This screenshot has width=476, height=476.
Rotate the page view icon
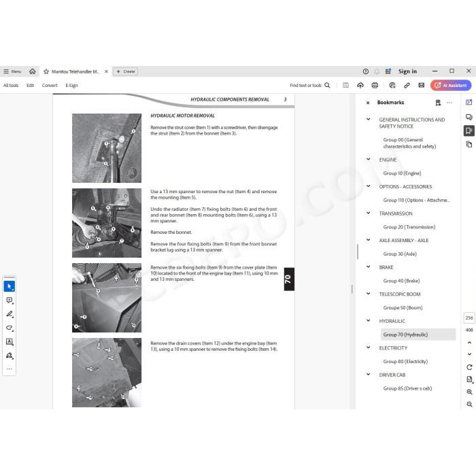tap(469, 367)
